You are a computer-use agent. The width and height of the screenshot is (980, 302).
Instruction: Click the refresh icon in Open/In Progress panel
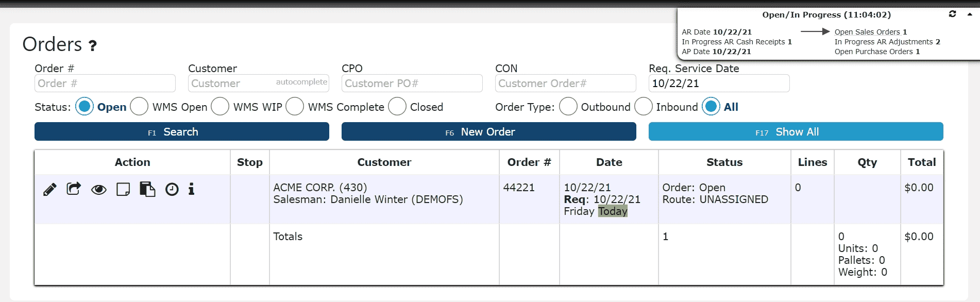(x=952, y=14)
